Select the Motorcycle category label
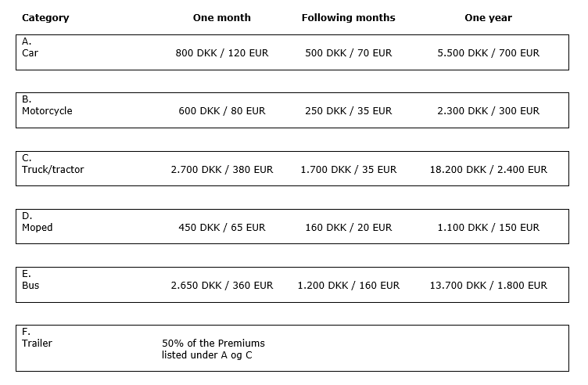This screenshot has width=588, height=385. pyautogui.click(x=47, y=110)
